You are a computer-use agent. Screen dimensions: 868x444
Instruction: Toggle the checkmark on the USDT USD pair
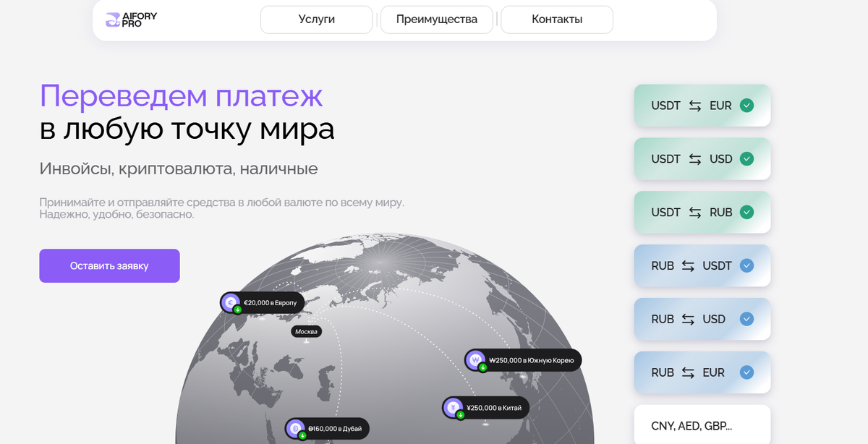point(746,158)
